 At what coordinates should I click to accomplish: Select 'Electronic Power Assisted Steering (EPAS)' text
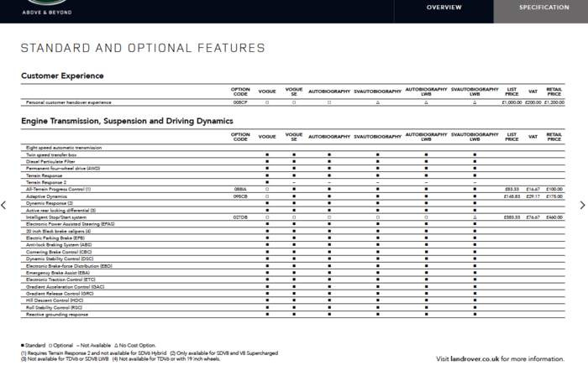tap(71, 224)
